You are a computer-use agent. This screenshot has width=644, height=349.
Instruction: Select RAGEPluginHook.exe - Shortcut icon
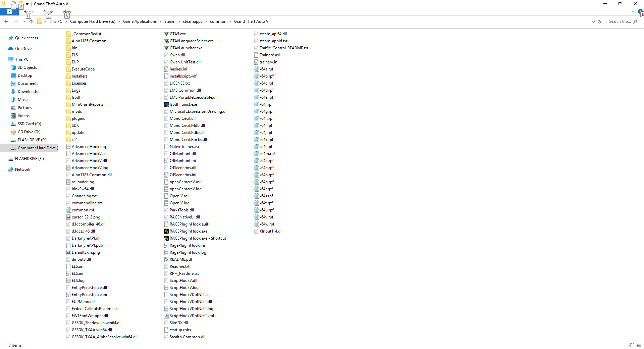(x=166, y=238)
